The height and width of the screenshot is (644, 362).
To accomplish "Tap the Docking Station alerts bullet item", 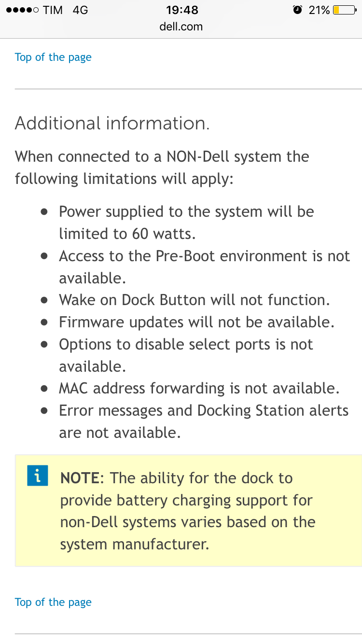I will pyautogui.click(x=204, y=421).
